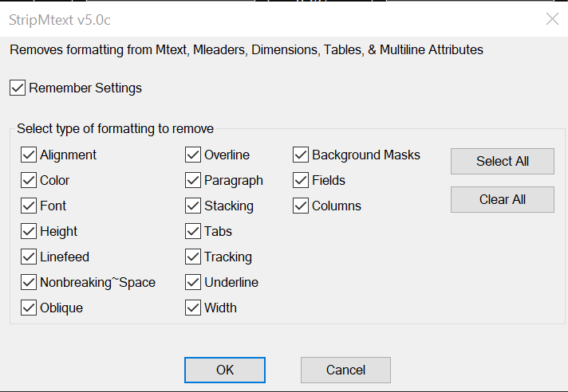Viewport: 568px width, 392px height.
Task: Click the Select All button
Action: coord(503,161)
